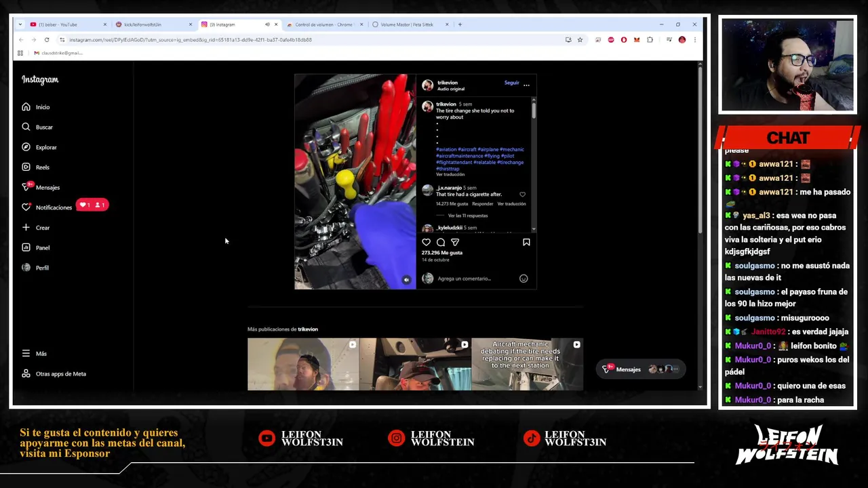Click Ver traducción under the caption
Image resolution: width=868 pixels, height=488 pixels.
click(450, 175)
